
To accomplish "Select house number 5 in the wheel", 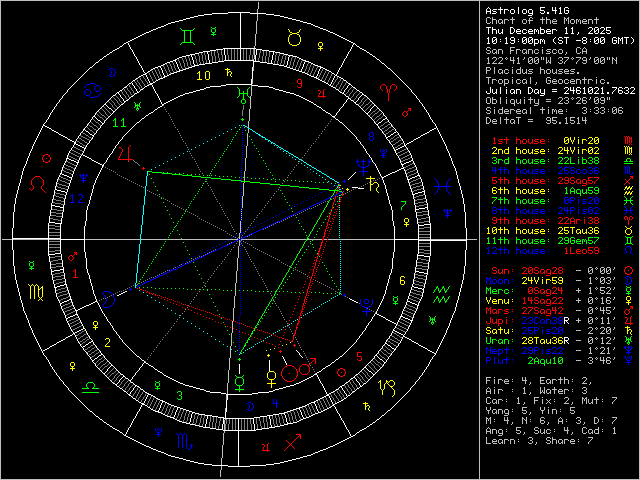I will pyautogui.click(x=359, y=356).
